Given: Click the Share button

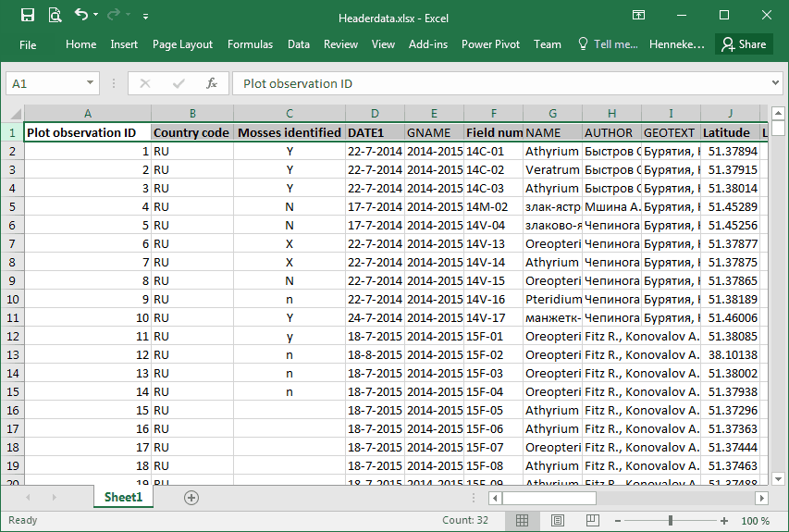Looking at the screenshot, I should click(744, 44).
